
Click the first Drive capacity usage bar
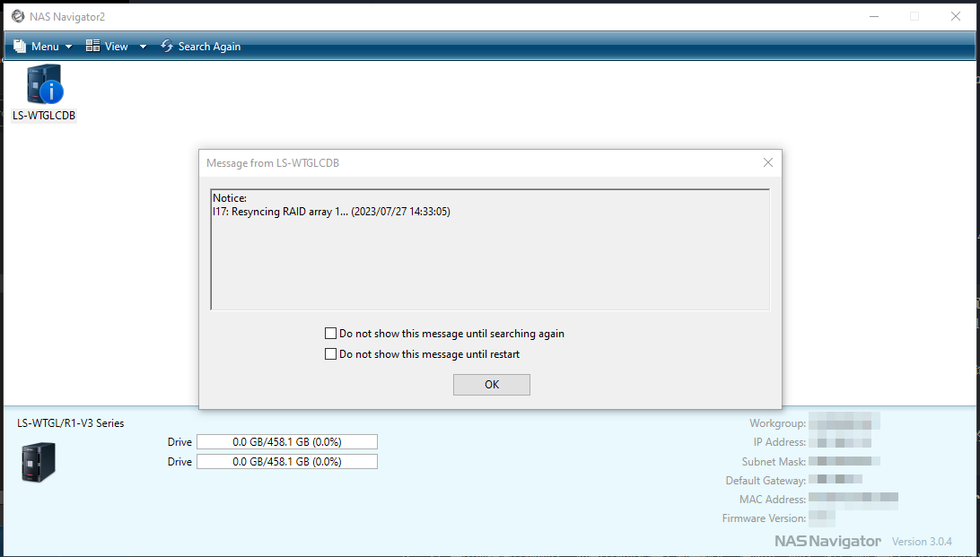point(287,441)
